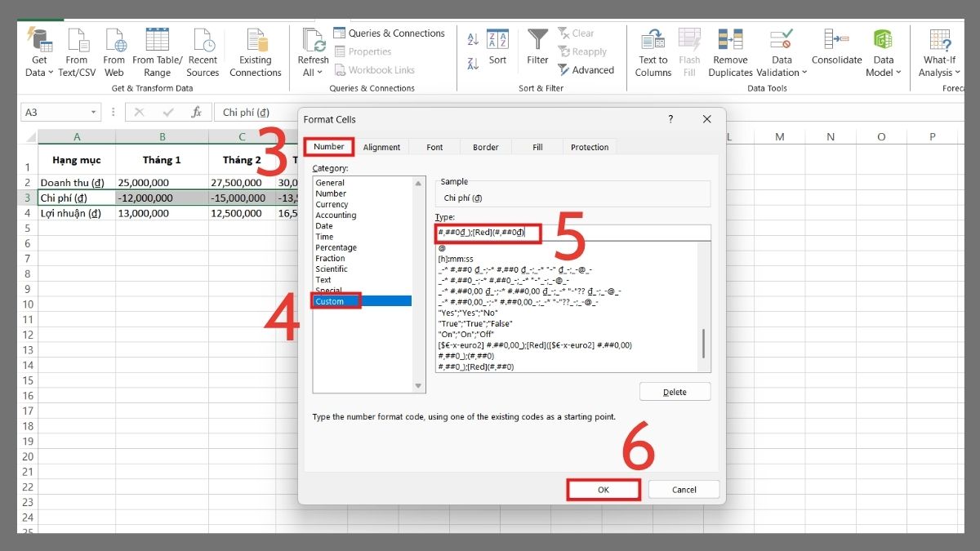Image resolution: width=980 pixels, height=551 pixels.
Task: Click Help question mark in Format Cells
Action: point(670,119)
